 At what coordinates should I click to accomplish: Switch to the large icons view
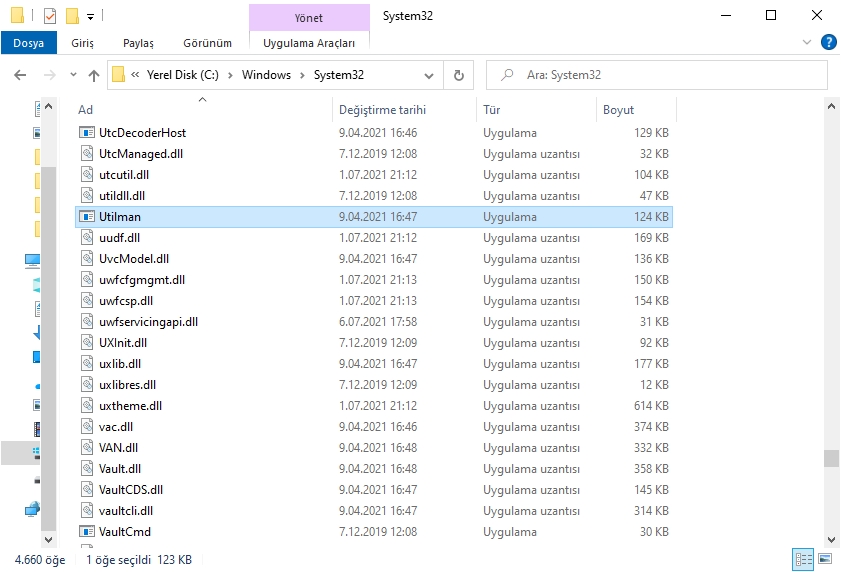point(824,559)
